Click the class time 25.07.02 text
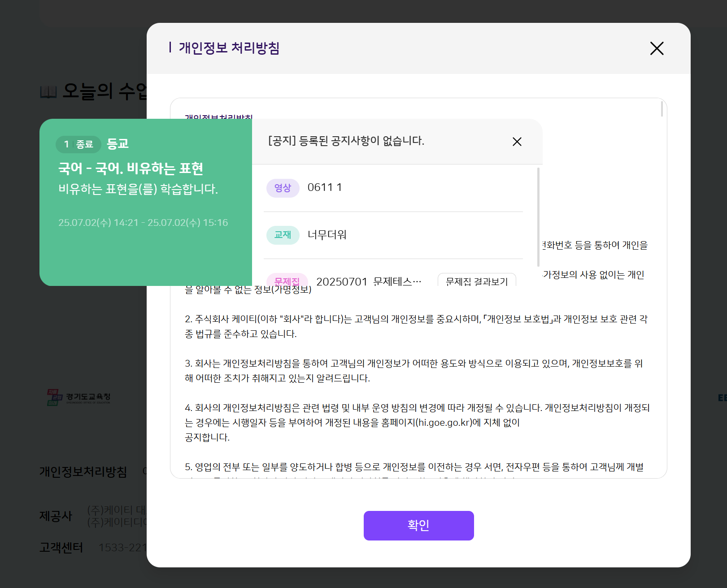Viewport: 727px width, 588px height. point(143,223)
